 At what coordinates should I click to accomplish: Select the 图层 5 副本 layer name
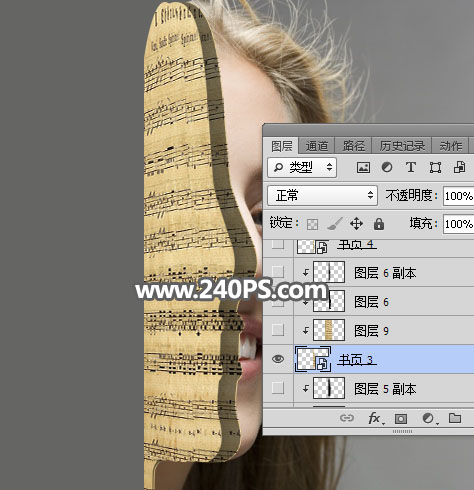385,389
